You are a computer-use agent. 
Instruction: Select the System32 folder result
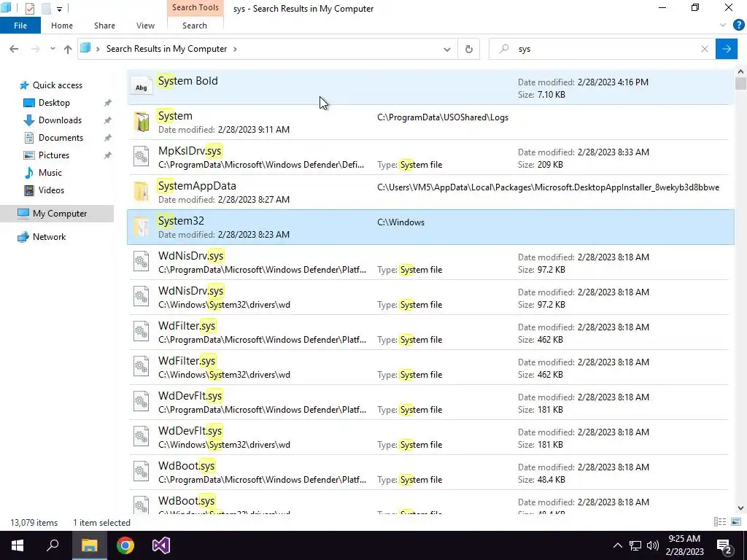pos(430,227)
